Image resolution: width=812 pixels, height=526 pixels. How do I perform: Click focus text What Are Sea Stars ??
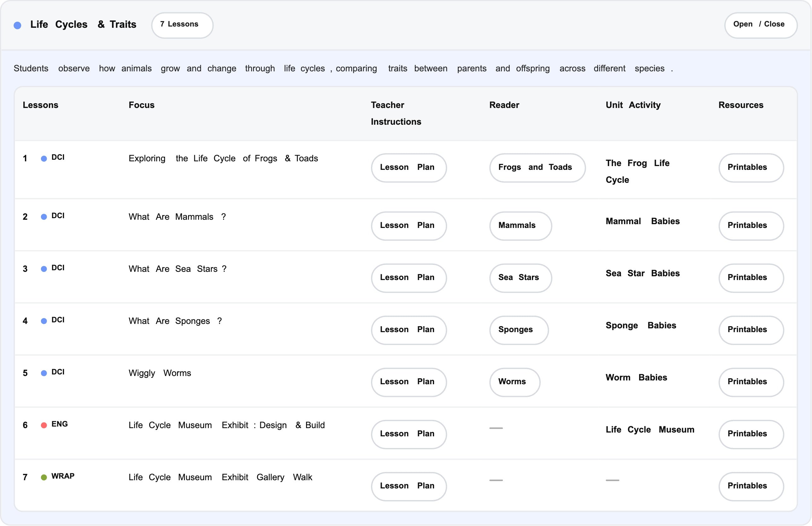177,269
